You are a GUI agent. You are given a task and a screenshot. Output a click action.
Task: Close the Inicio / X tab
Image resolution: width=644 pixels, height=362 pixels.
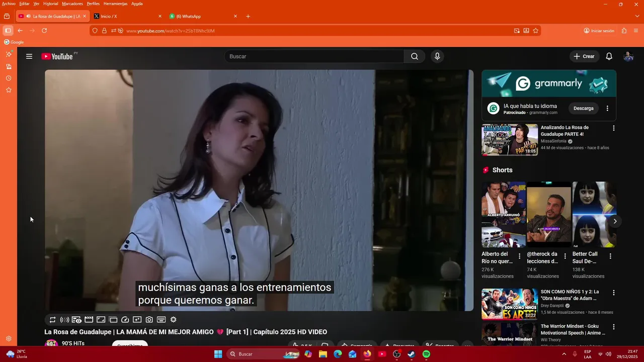(x=160, y=17)
